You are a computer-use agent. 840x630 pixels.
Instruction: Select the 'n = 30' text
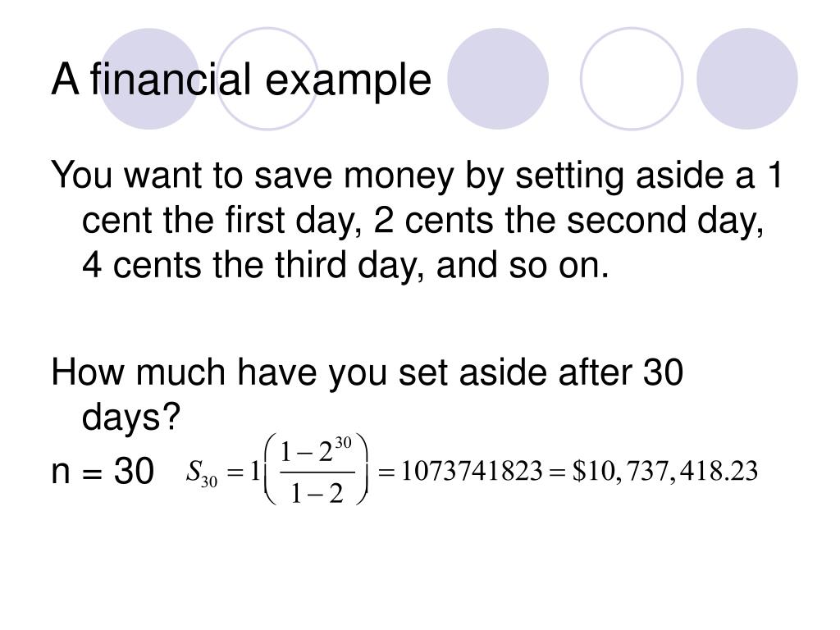103,472
